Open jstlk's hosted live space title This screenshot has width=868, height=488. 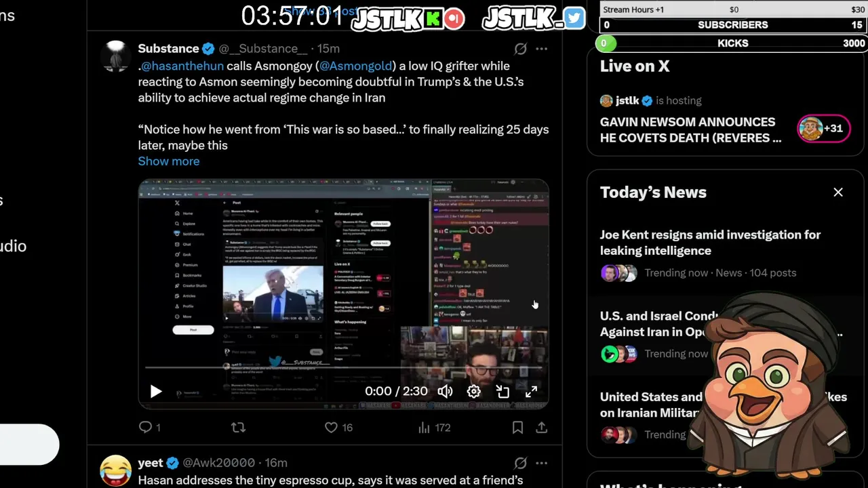(x=690, y=130)
